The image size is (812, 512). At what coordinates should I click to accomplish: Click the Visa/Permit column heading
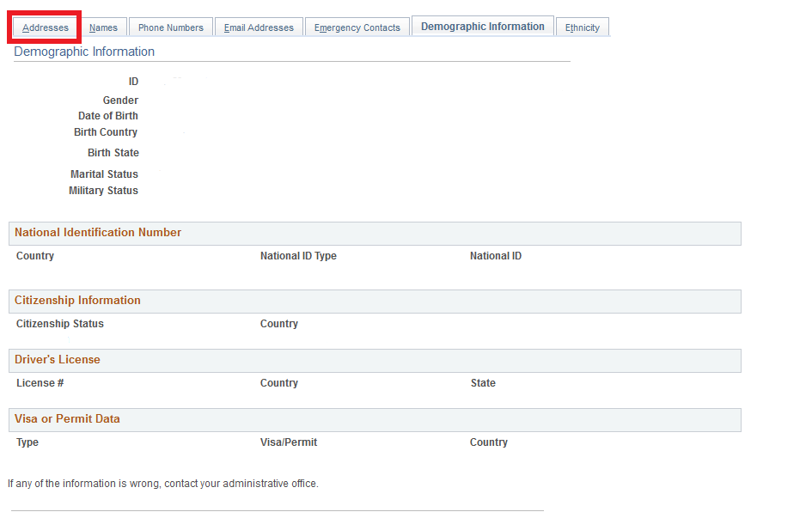click(x=288, y=442)
